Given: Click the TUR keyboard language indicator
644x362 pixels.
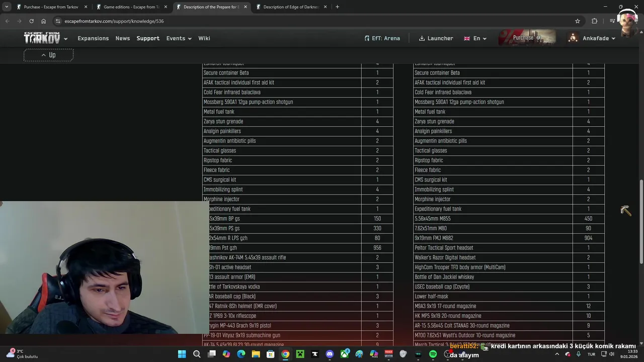Looking at the screenshot, I should pyautogui.click(x=591, y=354).
